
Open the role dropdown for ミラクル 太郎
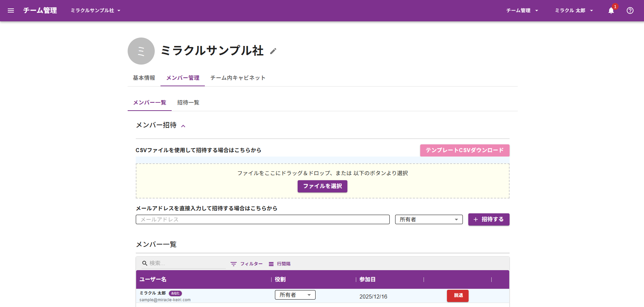[295, 295]
